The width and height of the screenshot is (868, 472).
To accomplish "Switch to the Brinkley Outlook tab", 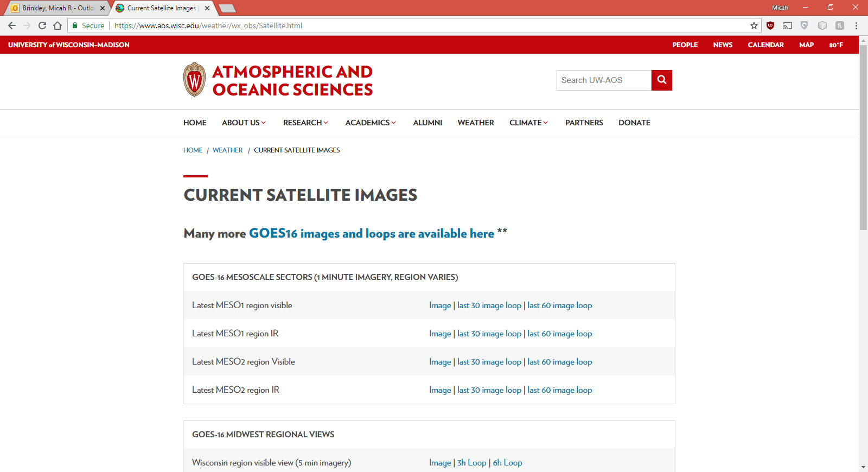I will [x=57, y=8].
